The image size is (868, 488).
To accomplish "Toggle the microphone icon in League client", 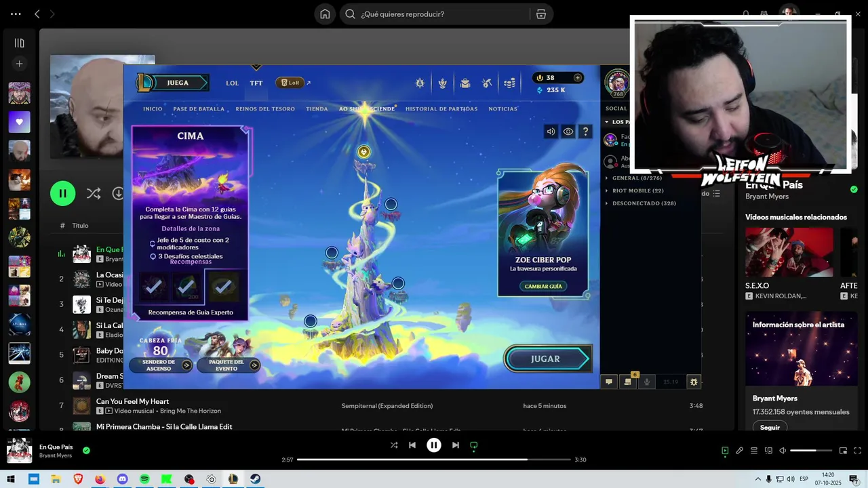I will tap(647, 382).
